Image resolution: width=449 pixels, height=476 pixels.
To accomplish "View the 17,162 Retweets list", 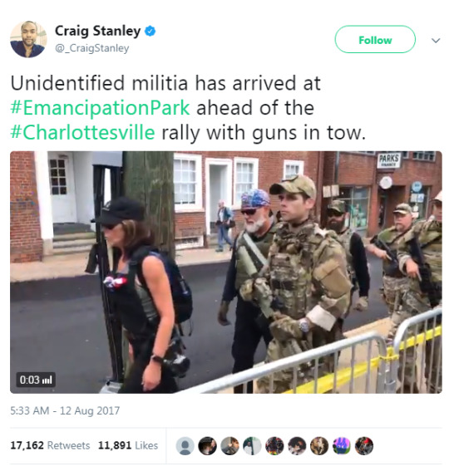I will pos(50,445).
